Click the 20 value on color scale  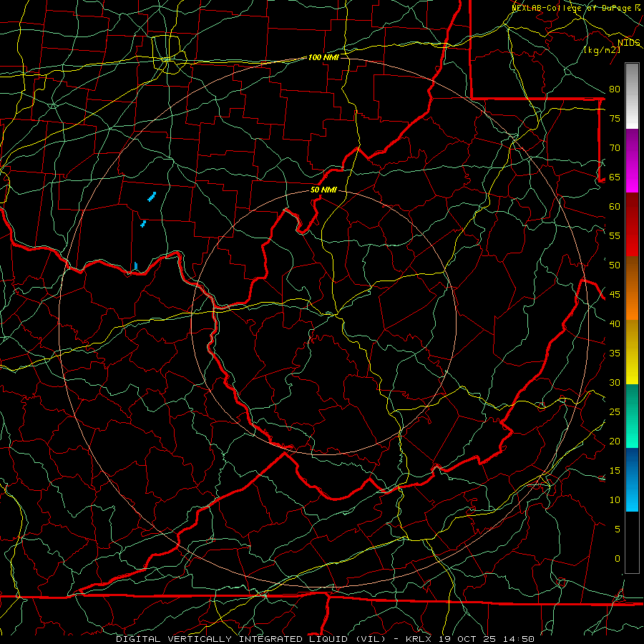615,441
